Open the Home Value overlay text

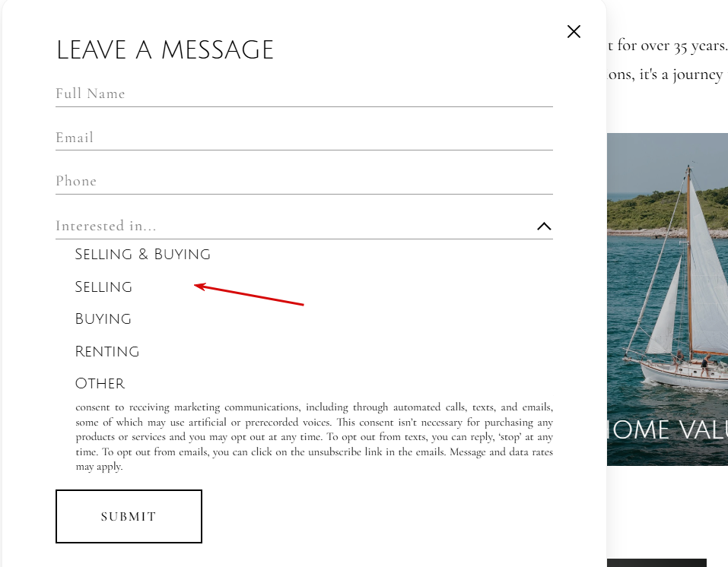pyautogui.click(x=667, y=429)
